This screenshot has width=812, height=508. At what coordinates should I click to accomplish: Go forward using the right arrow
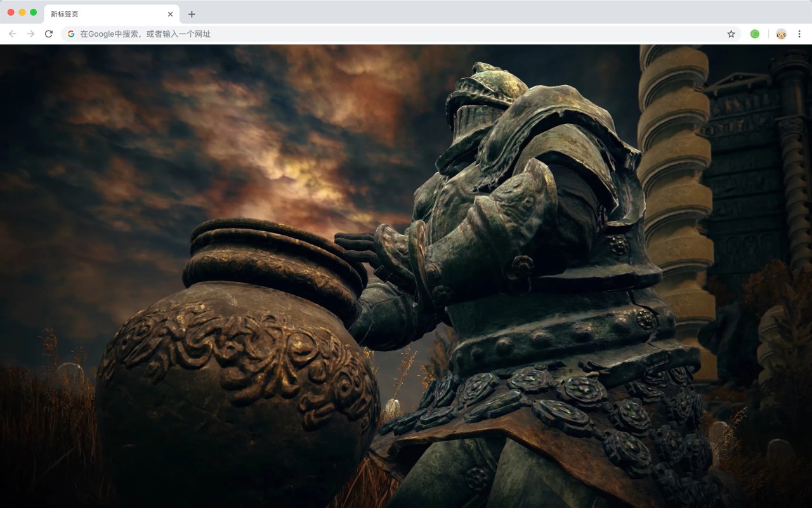coord(30,34)
